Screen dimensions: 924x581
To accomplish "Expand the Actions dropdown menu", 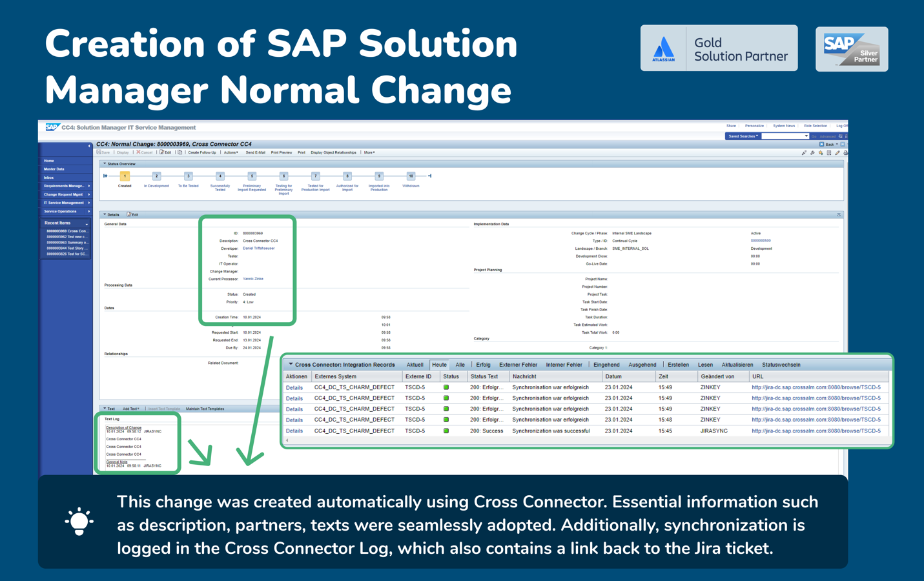I will (231, 152).
